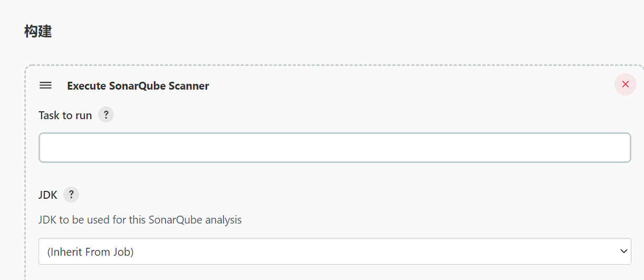Select the '(Inherit From Job)' option text
Viewport: 644px width, 280px height.
click(90, 252)
